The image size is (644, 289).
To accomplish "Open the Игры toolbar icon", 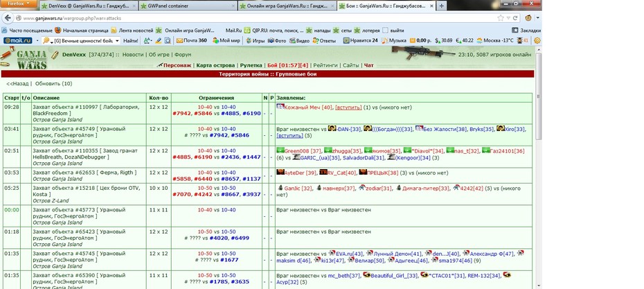I will coord(255,41).
